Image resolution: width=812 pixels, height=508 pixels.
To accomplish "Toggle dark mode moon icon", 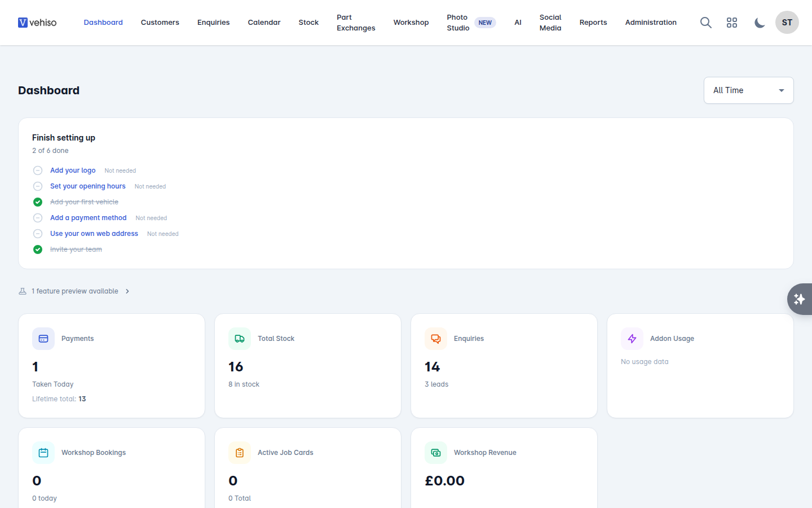I will [760, 23].
